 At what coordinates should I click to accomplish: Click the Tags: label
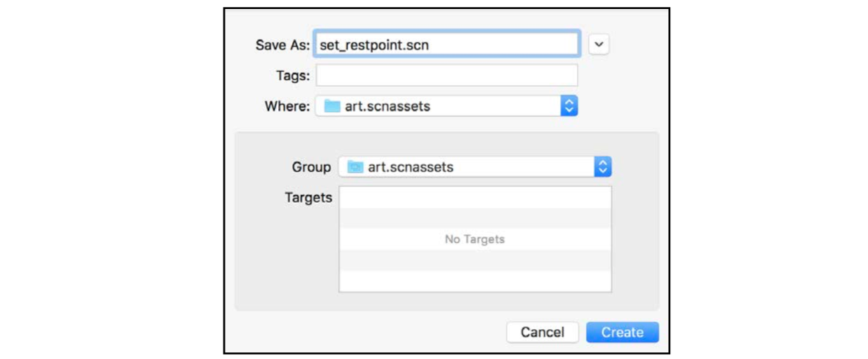point(293,75)
